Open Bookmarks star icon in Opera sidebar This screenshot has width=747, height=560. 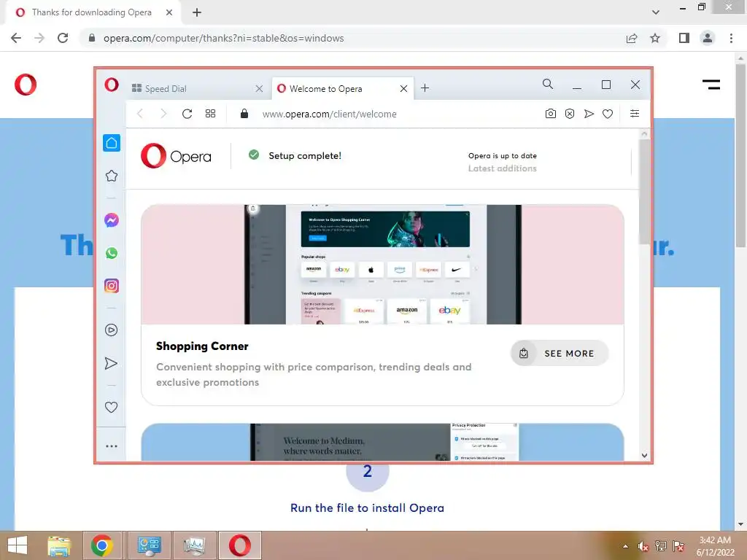tap(112, 176)
